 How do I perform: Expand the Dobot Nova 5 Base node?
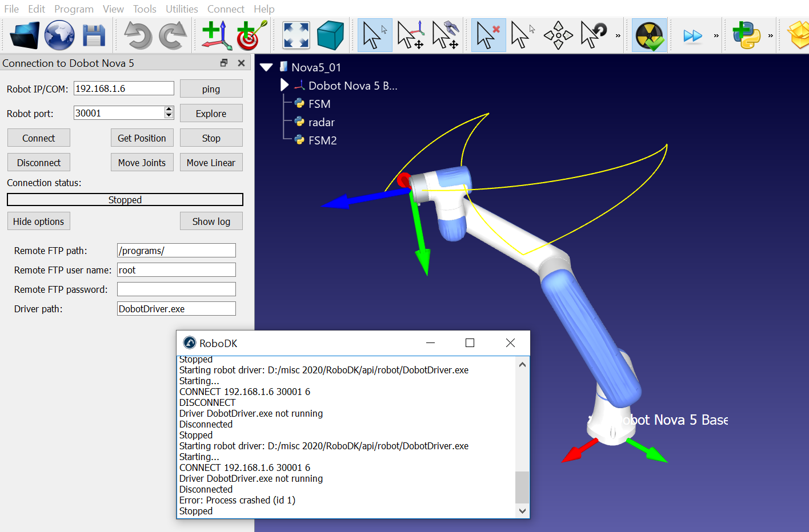click(285, 85)
